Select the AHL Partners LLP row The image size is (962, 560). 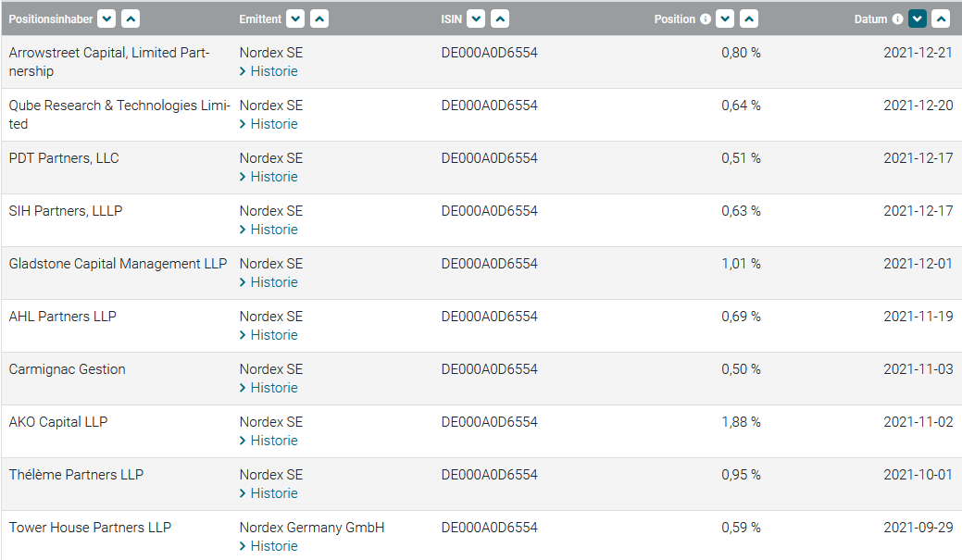(61, 317)
